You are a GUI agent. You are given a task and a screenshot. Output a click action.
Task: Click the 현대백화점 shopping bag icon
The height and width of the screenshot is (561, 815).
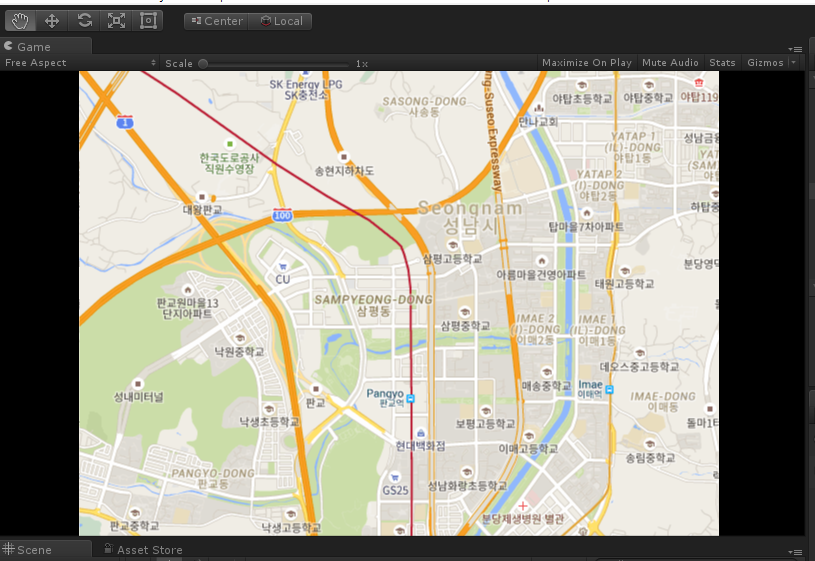421,433
